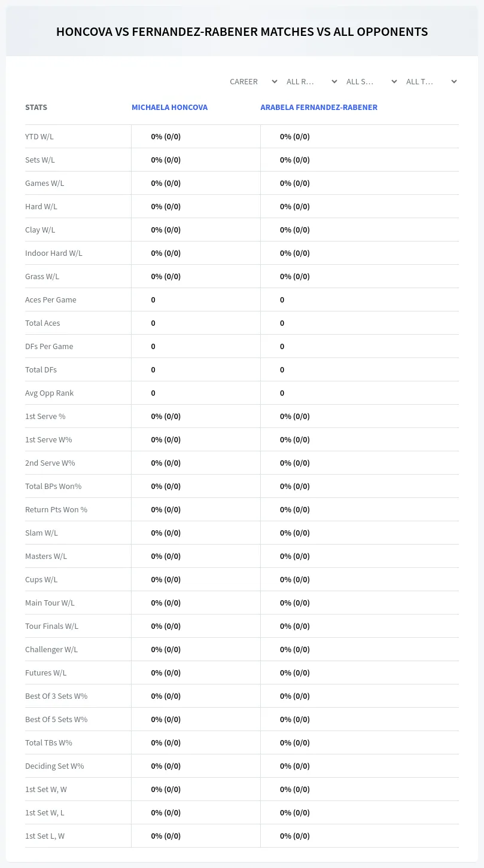Open the ALL S... surfaces dropdown
This screenshot has height=868, width=484.
pyautogui.click(x=371, y=81)
